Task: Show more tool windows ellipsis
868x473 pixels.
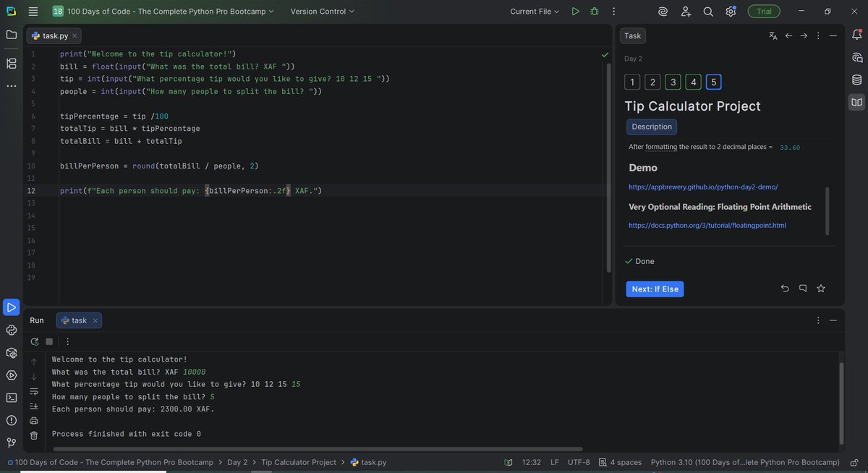Action: pyautogui.click(x=12, y=86)
